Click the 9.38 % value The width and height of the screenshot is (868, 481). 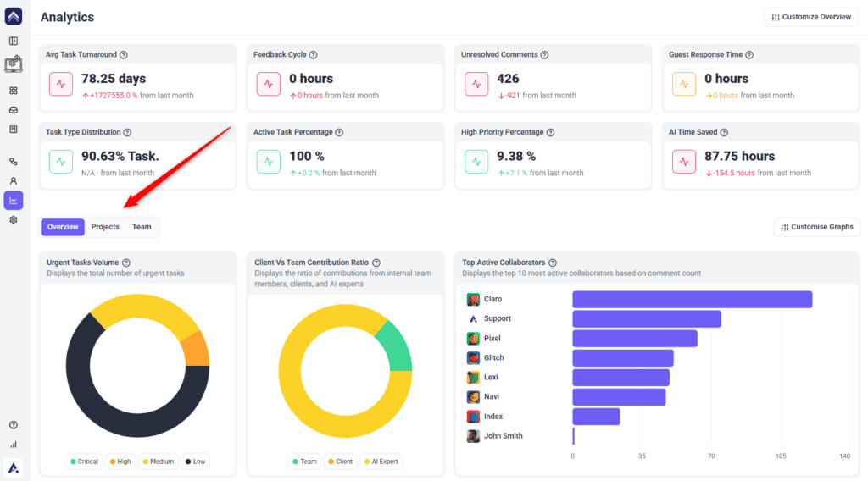tap(516, 156)
